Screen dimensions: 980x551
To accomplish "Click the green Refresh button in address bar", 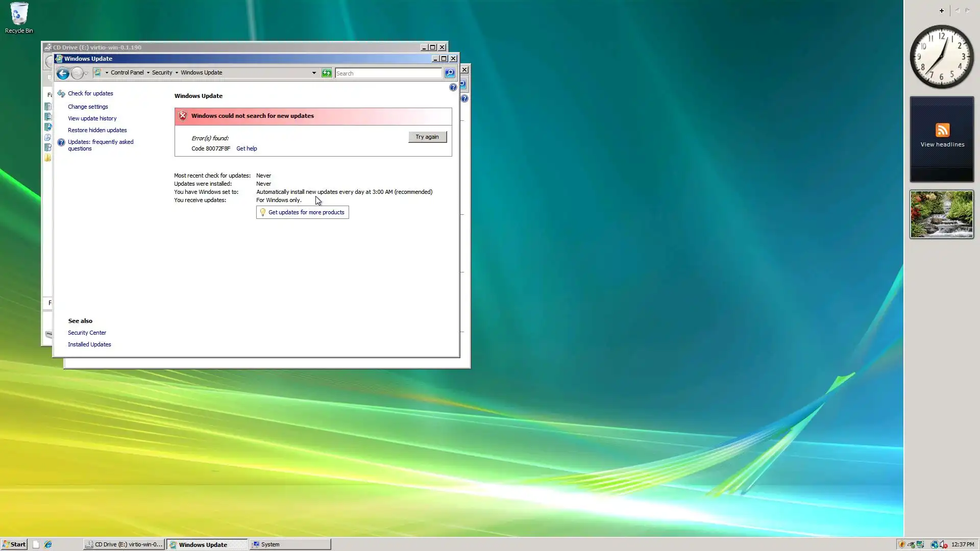I will tap(327, 73).
